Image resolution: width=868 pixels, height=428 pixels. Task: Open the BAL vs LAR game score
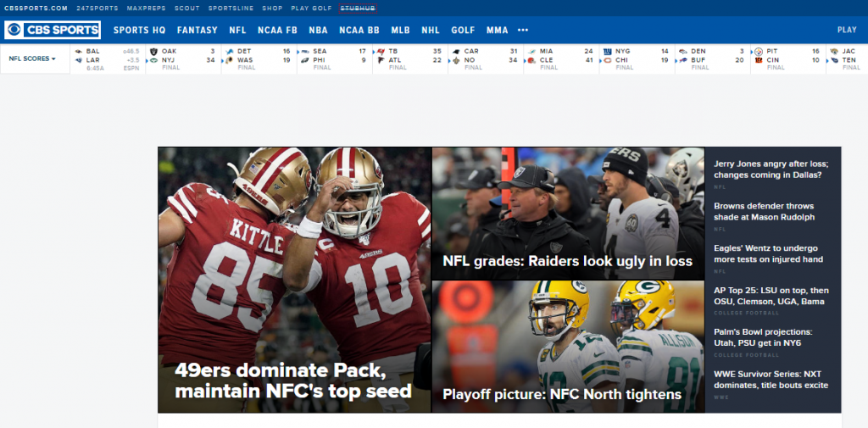107,59
